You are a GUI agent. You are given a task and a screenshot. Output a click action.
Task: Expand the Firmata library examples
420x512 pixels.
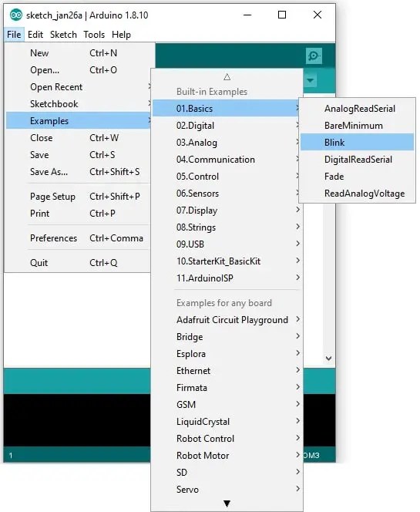pyautogui.click(x=227, y=388)
